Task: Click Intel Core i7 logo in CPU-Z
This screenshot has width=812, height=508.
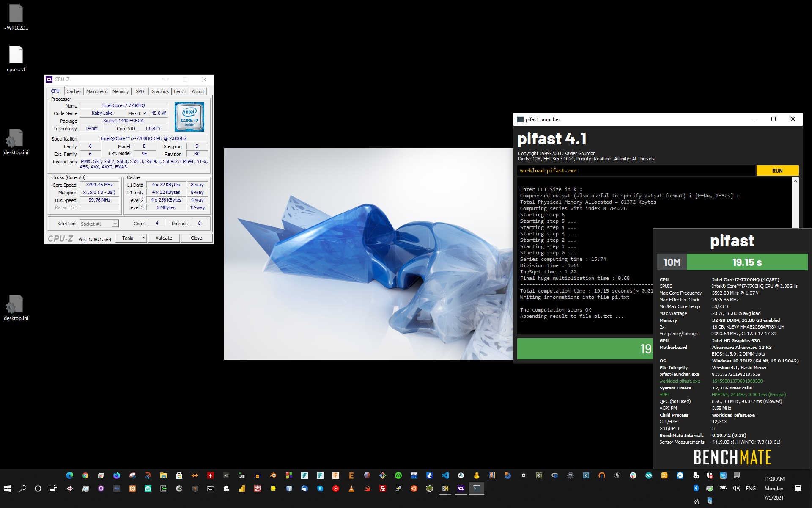Action: tap(189, 116)
